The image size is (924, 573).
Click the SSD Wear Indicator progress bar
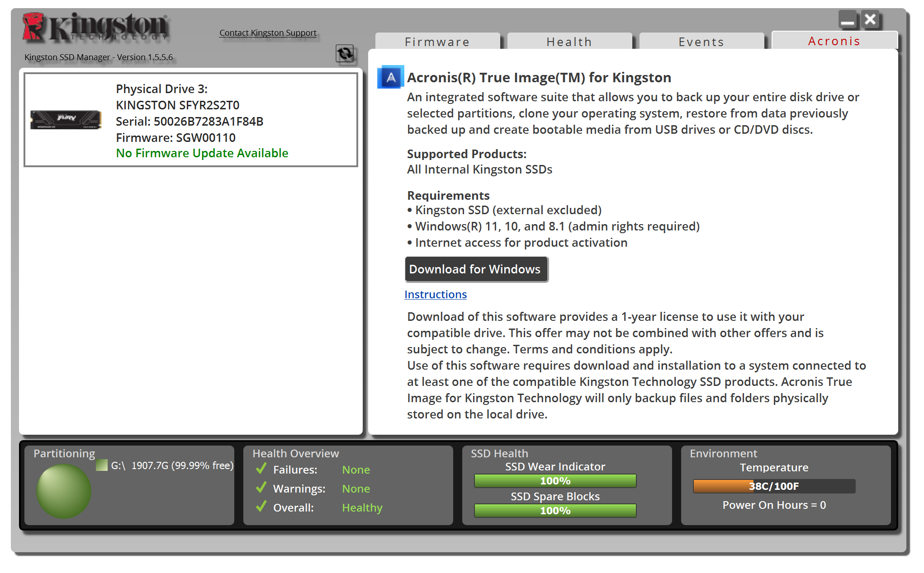[555, 481]
